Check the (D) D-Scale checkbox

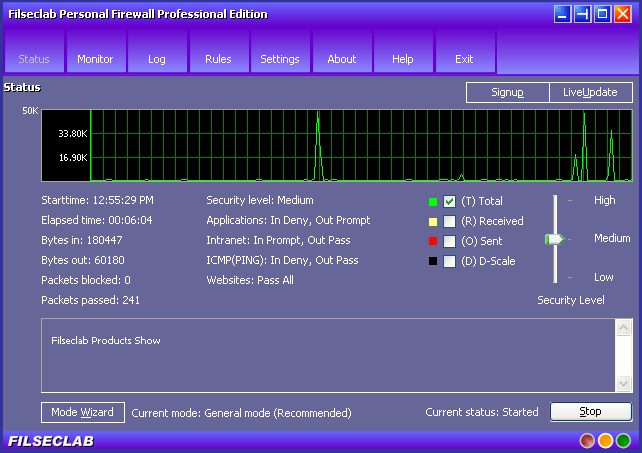(x=450, y=261)
